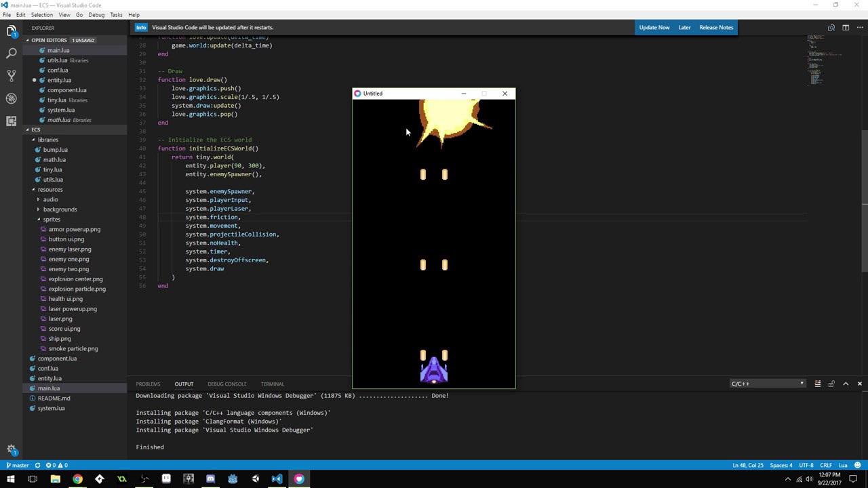Open the Debug menu

[x=96, y=15]
